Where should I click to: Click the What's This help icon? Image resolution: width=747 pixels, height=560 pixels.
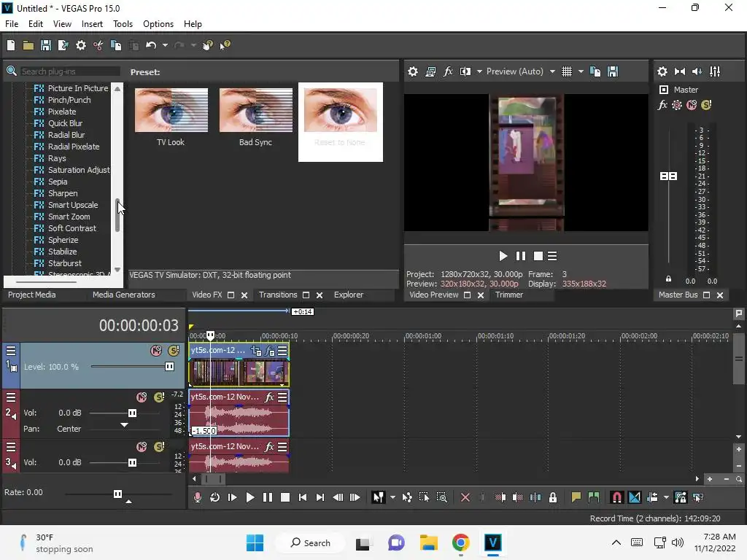coord(225,45)
